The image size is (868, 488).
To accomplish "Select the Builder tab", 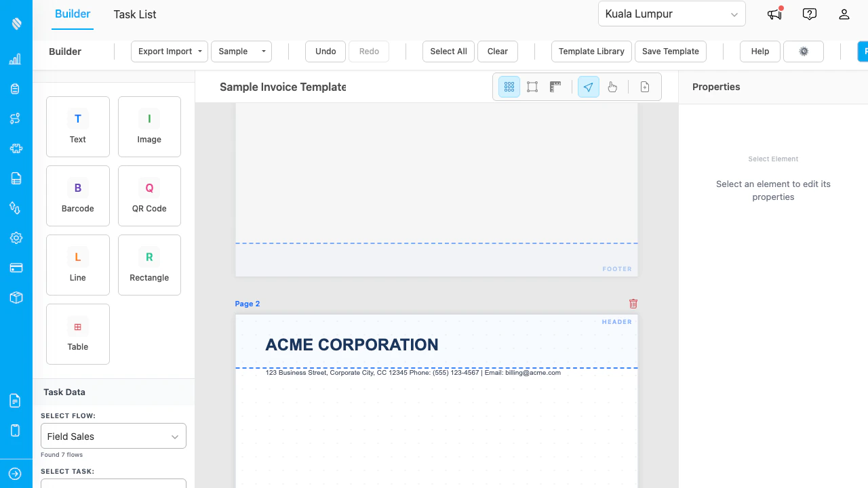I will (73, 14).
